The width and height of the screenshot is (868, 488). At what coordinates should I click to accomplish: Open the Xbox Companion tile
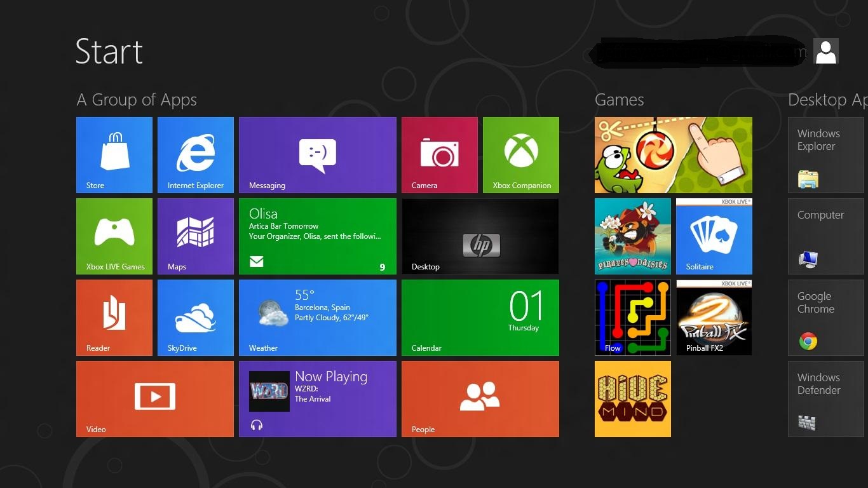click(521, 155)
